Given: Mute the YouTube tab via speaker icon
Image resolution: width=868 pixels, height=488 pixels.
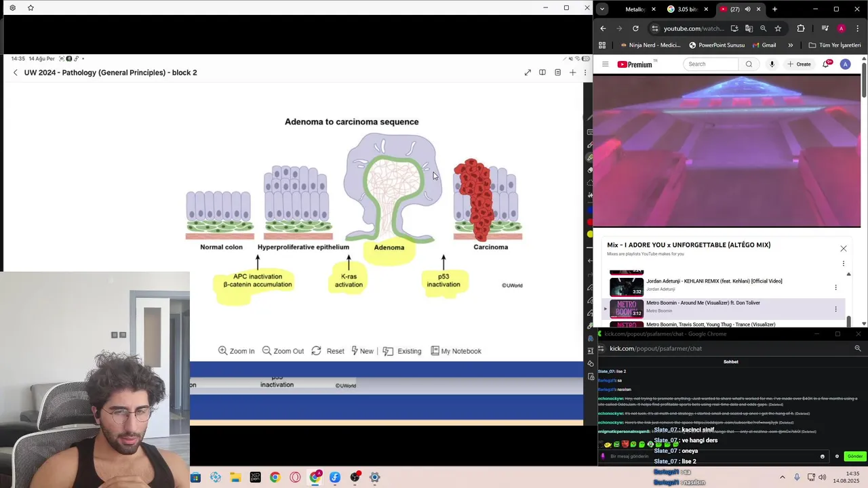Looking at the screenshot, I should (x=747, y=9).
